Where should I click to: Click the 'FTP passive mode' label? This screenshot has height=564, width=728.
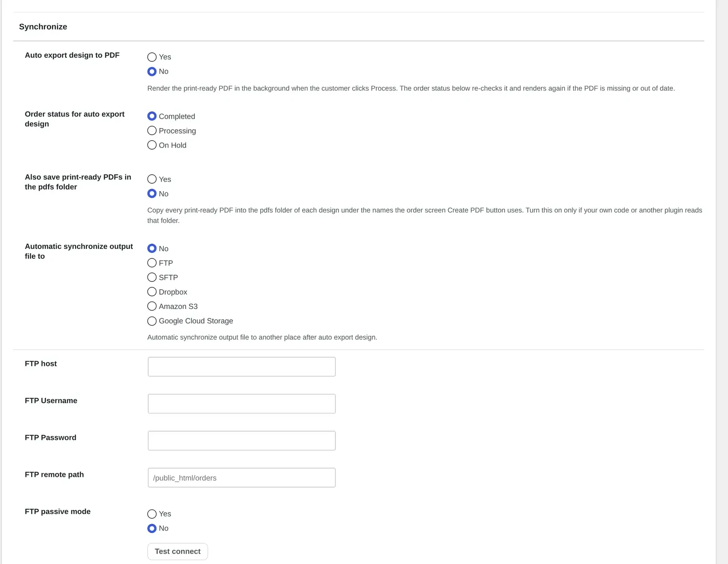point(58,512)
